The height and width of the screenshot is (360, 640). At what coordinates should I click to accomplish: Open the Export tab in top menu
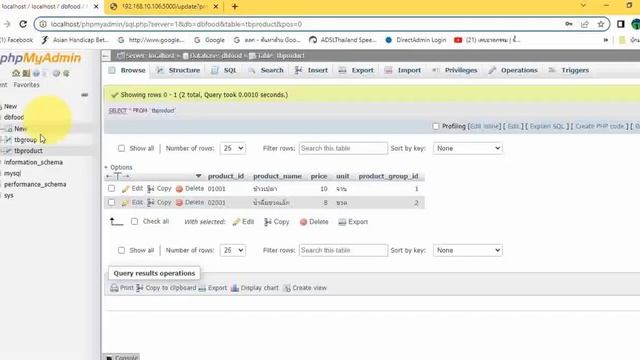coord(357,70)
